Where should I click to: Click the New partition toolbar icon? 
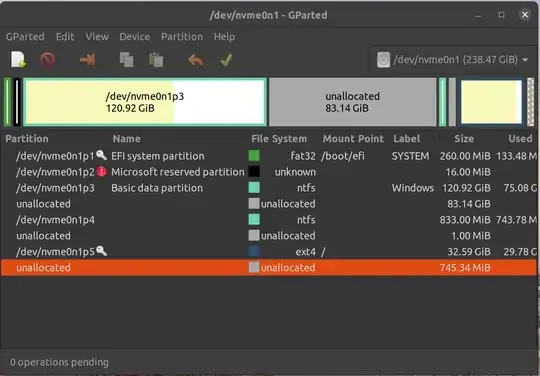18,60
